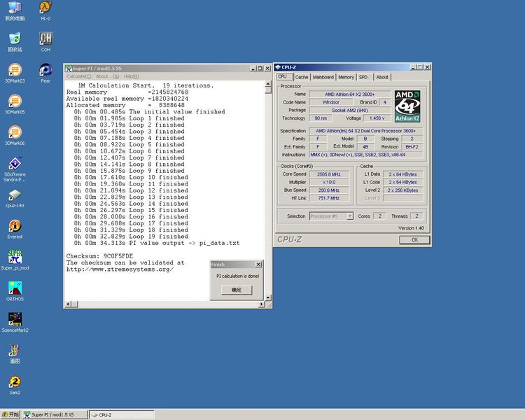Image resolution: width=525 pixels, height=420 pixels.
Task: Click the Threads count field
Action: 416,216
